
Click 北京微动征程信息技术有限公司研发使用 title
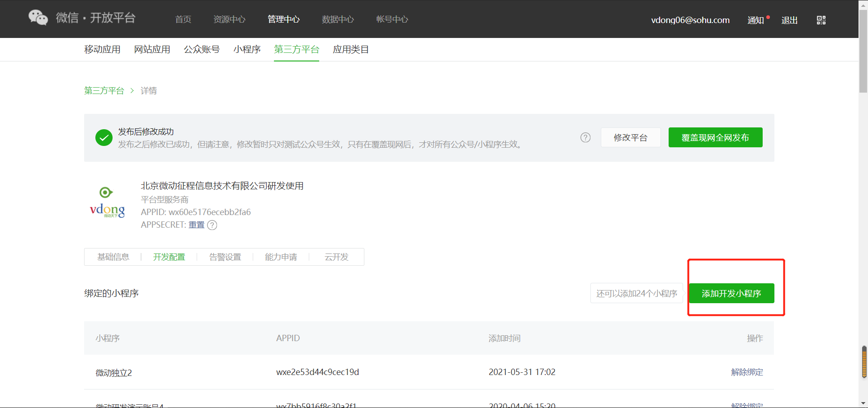pyautogui.click(x=222, y=186)
